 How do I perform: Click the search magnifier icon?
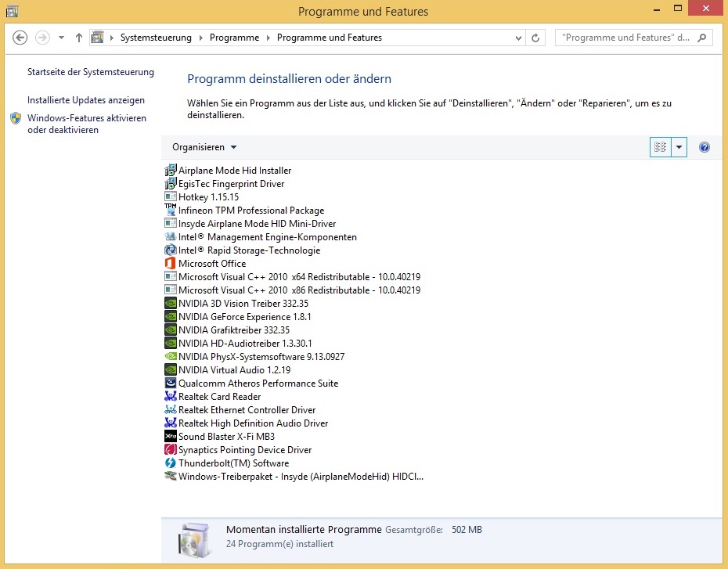click(702, 38)
